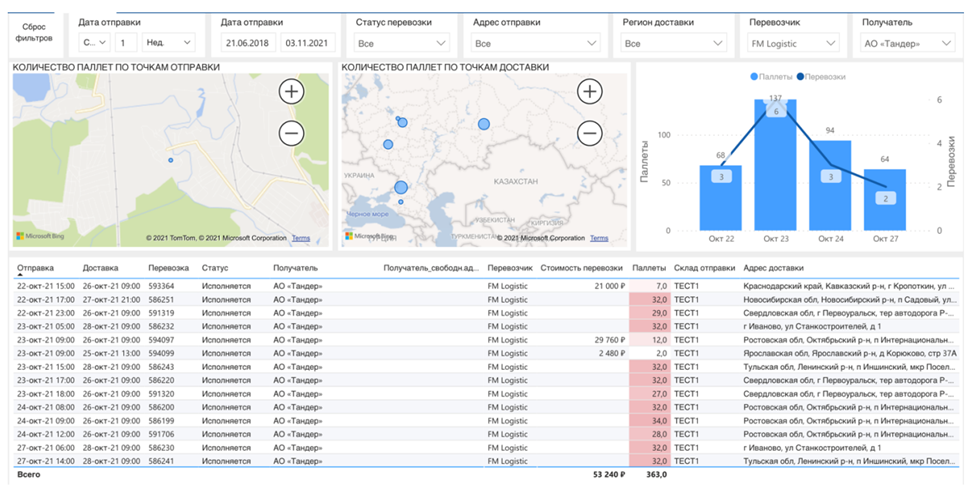The height and width of the screenshot is (490, 974).
Task: Click the Microsoft Bing logo on the delivery map
Action: 370,236
